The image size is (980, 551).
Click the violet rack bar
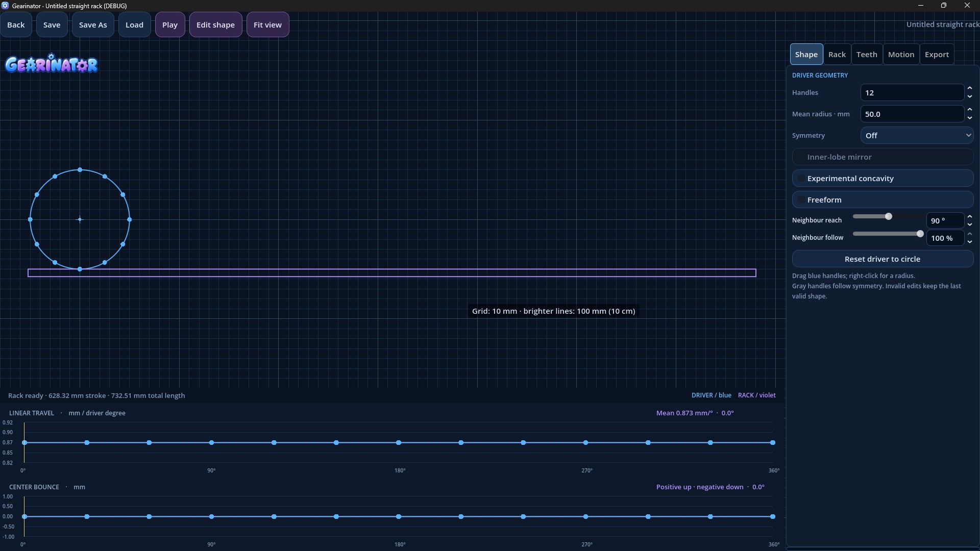click(392, 273)
